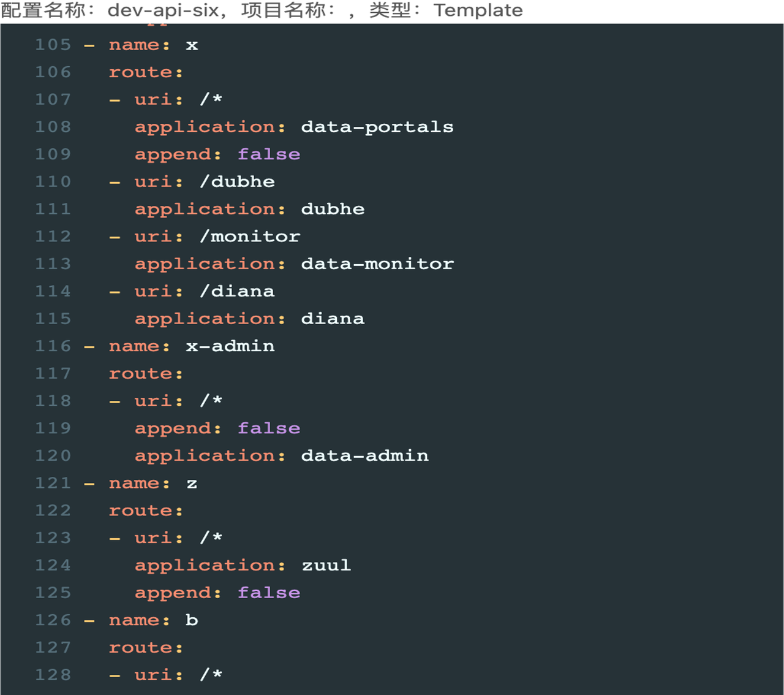Click the name value 'b' on line 126

(x=192, y=620)
